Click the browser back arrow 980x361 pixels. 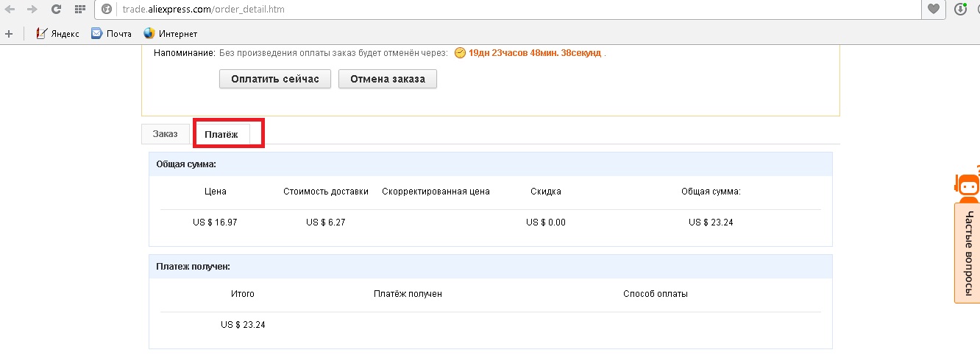tap(10, 10)
